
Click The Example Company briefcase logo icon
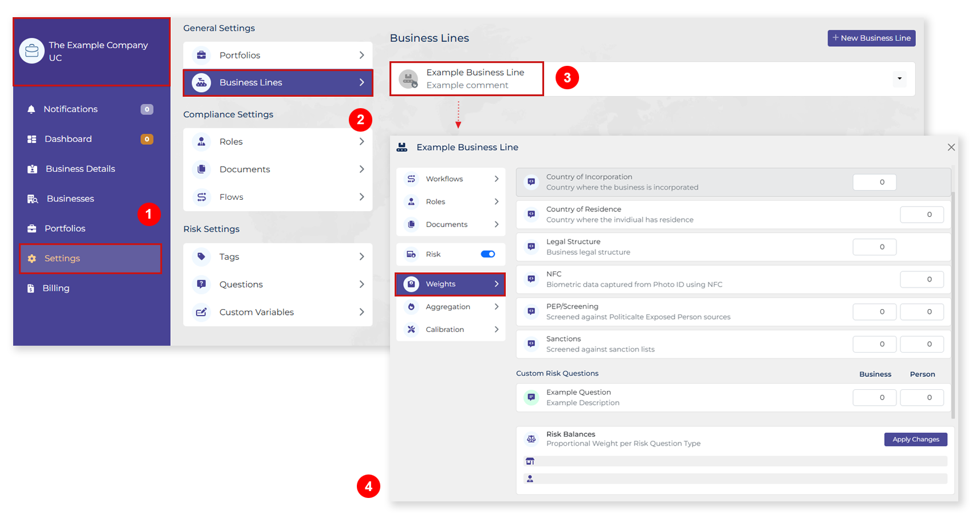[32, 51]
